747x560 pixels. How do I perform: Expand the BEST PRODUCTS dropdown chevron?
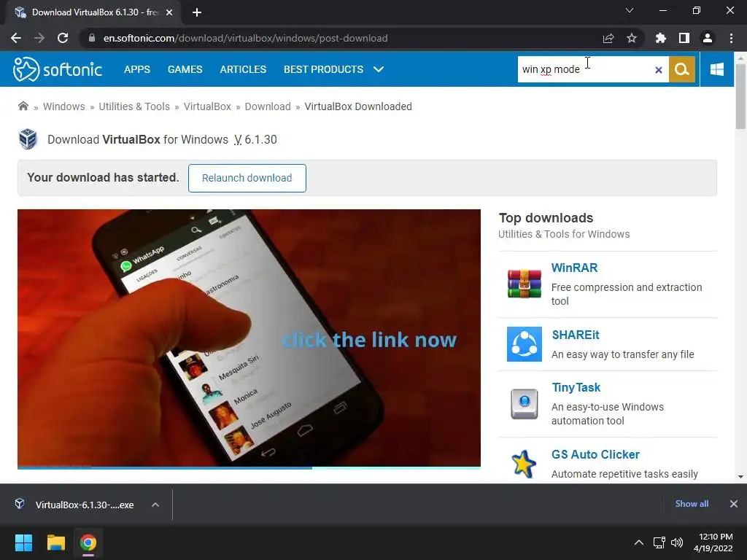[x=379, y=69]
